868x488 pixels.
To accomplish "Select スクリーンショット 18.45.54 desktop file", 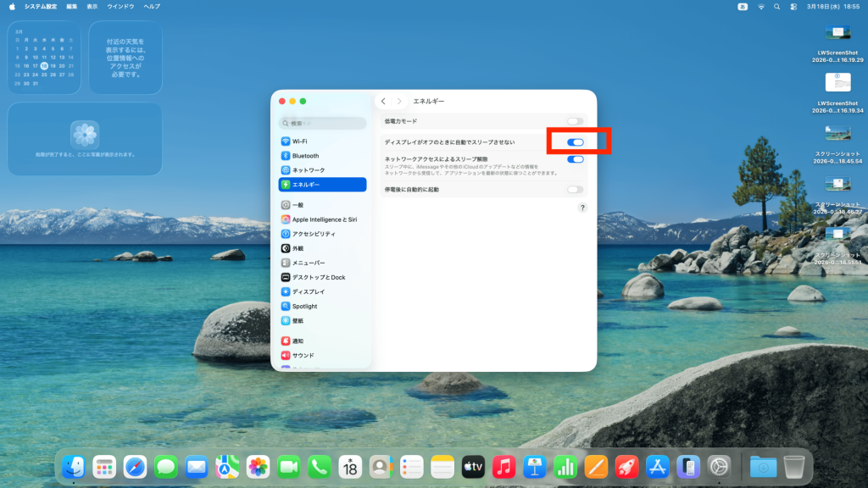I will [x=837, y=145].
